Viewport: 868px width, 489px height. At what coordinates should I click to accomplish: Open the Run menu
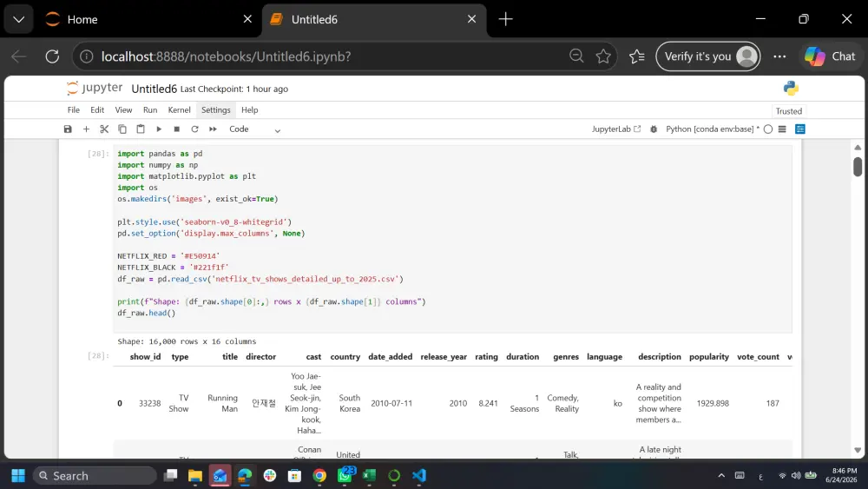[150, 110]
